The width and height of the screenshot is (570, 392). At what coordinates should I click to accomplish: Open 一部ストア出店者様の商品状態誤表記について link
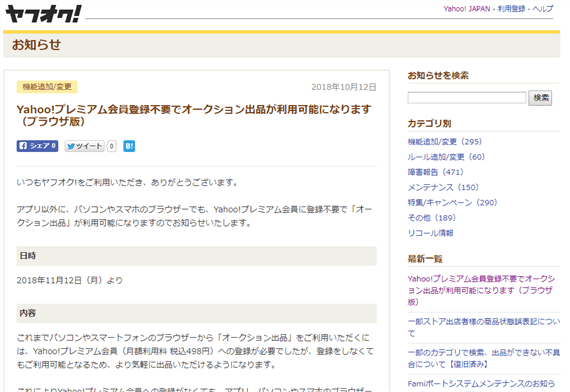(484, 327)
